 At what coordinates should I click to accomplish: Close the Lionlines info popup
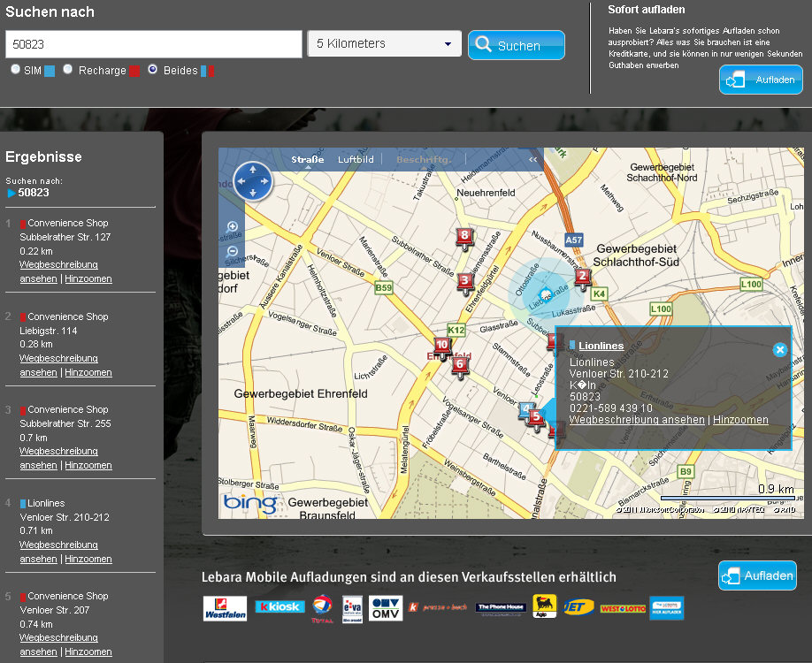[779, 350]
